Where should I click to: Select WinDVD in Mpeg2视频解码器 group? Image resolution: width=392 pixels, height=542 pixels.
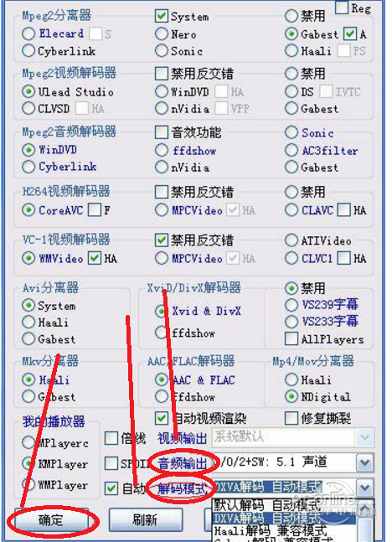point(161,91)
